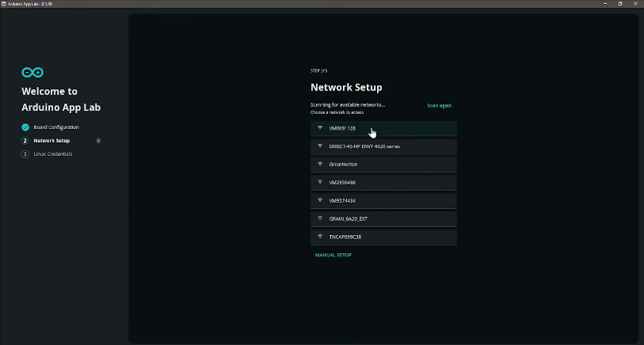Connect to the VM2959498 network
The width and height of the screenshot is (644, 345).
click(x=383, y=183)
